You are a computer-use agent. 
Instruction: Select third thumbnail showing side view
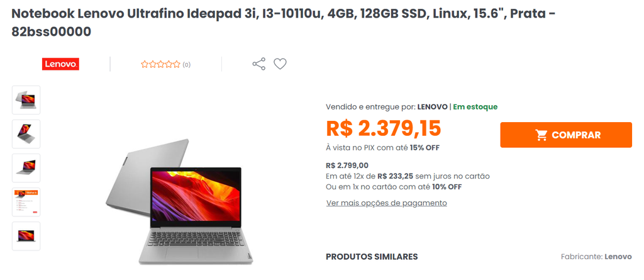[x=26, y=168]
